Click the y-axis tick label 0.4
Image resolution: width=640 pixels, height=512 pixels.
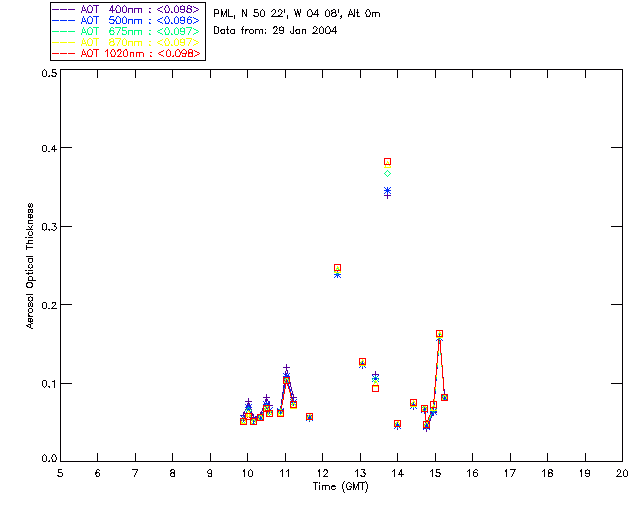[49, 148]
